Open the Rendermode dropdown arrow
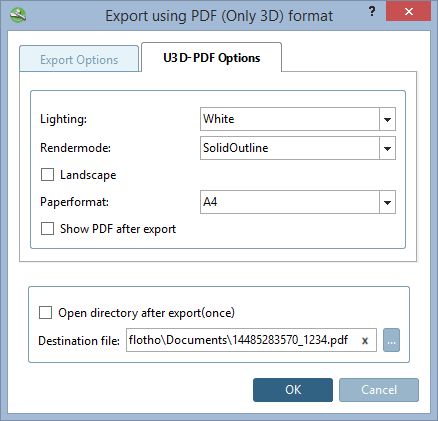The width and height of the screenshot is (438, 421). [x=387, y=148]
